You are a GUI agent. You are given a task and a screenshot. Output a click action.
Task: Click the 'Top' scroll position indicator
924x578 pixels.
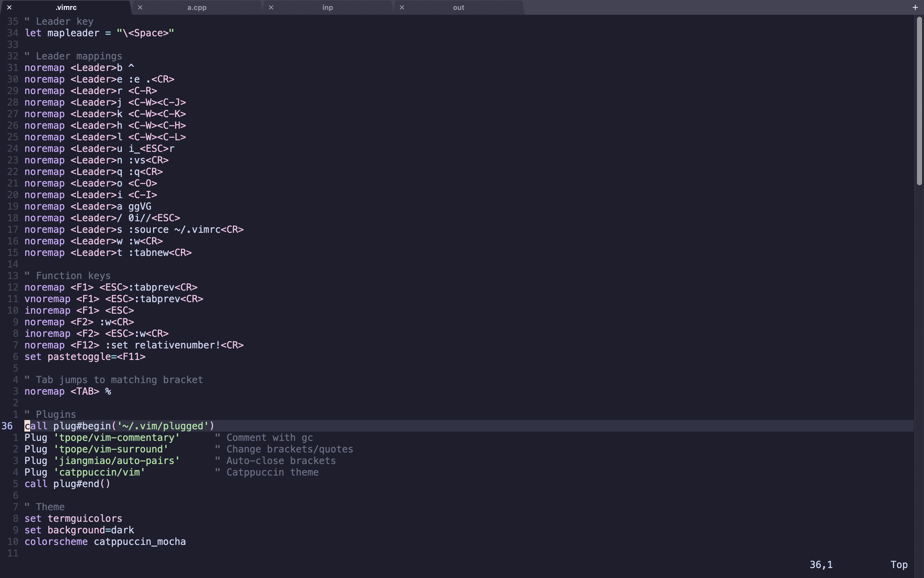pyautogui.click(x=899, y=565)
